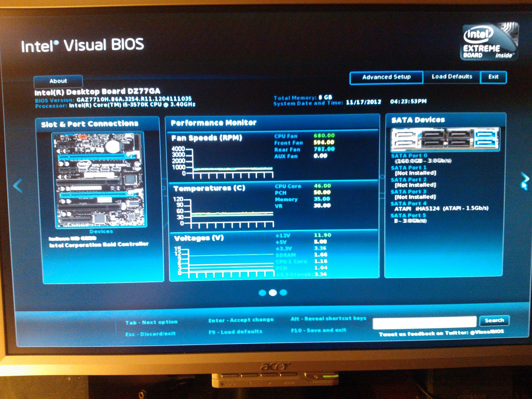
Task: Click +12V voltage value 11.90
Action: click(x=323, y=235)
